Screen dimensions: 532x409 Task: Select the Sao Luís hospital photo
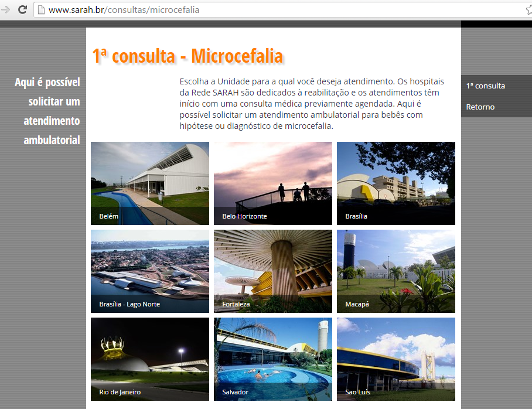396,359
